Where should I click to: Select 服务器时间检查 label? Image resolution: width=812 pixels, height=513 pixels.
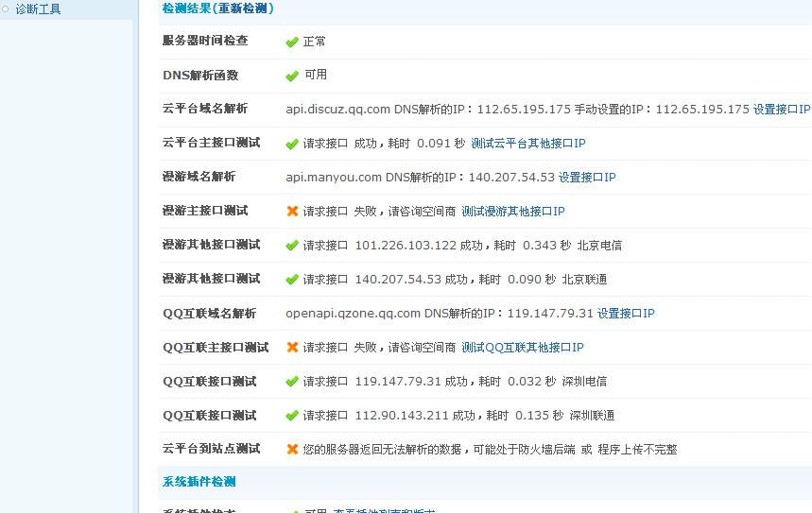(205, 41)
